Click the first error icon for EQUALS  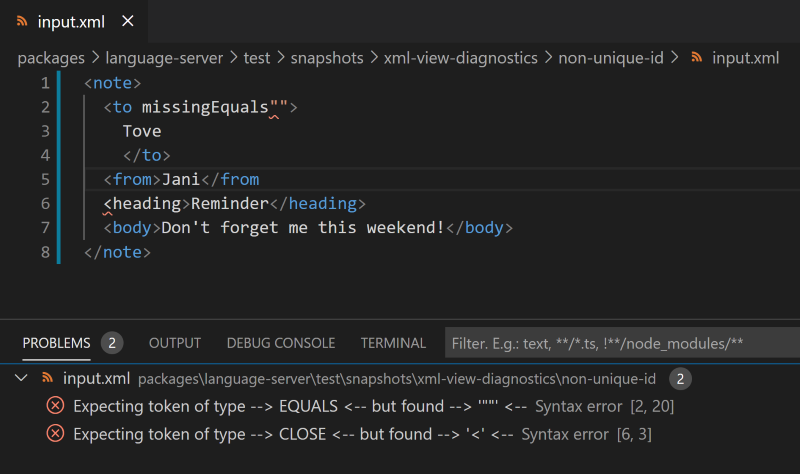(x=56, y=406)
